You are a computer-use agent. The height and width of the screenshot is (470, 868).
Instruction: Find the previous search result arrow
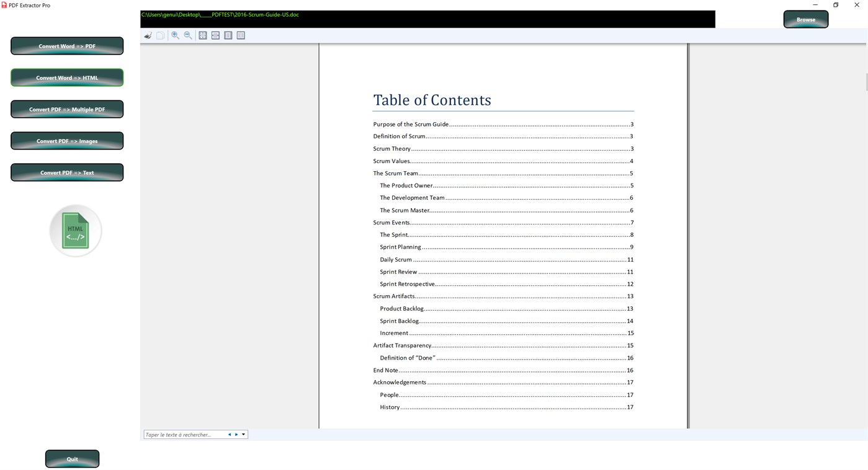point(229,434)
